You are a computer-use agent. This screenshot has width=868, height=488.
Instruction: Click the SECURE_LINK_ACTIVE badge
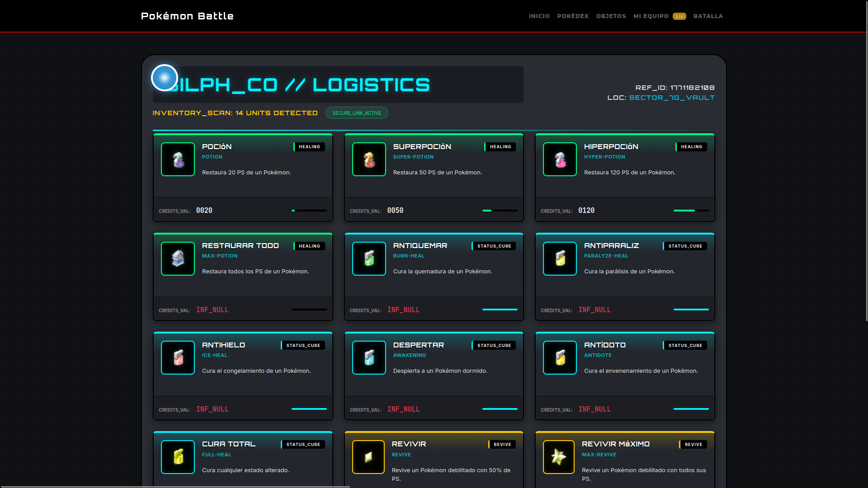pos(357,113)
